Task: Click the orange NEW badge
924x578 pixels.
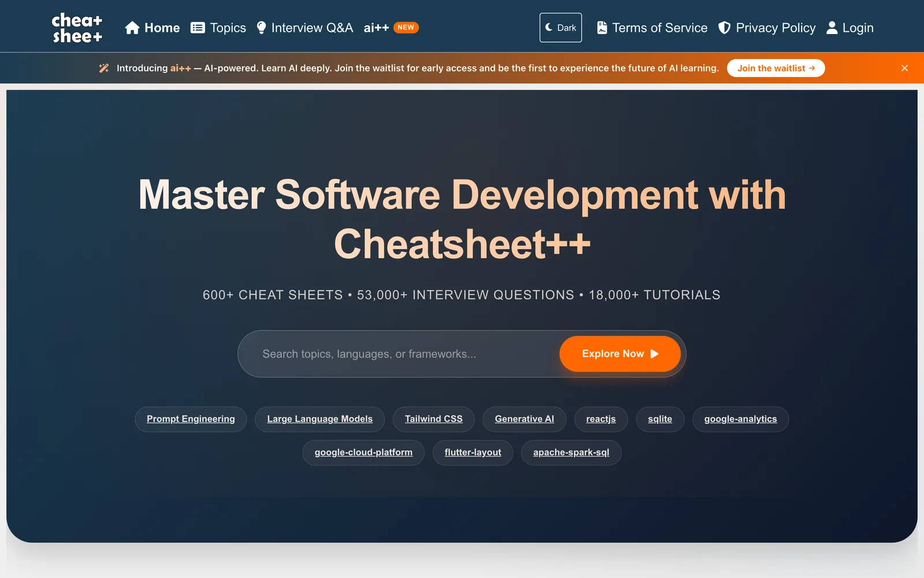Action: [406, 27]
